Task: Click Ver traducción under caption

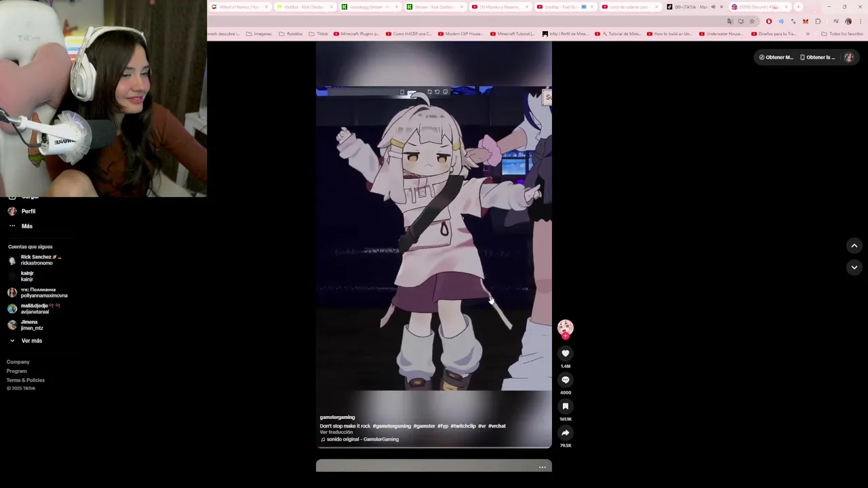Action: pos(336,432)
